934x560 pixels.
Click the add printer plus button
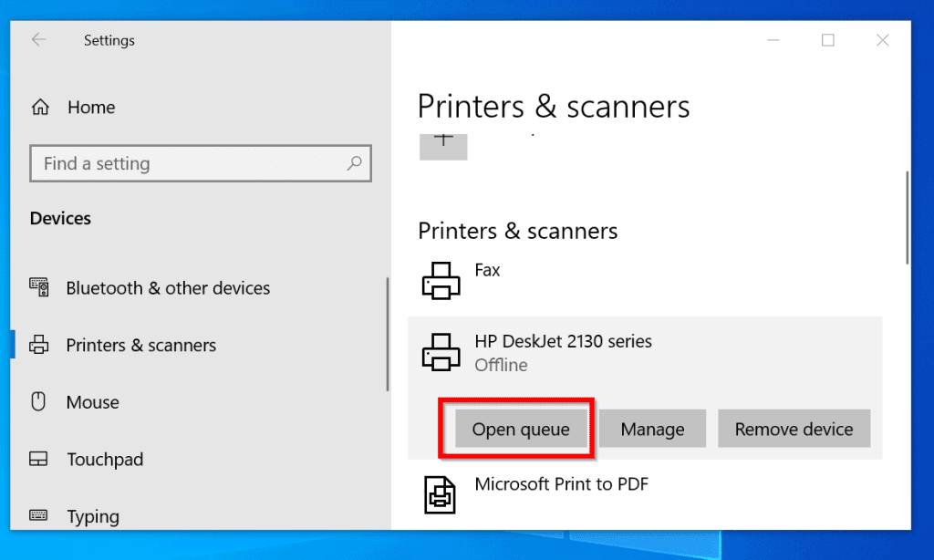click(443, 147)
